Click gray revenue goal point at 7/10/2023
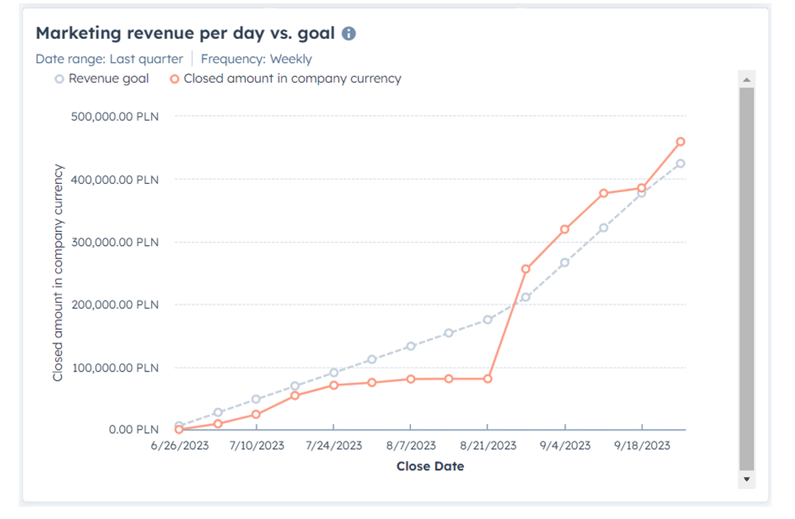 pos(256,399)
